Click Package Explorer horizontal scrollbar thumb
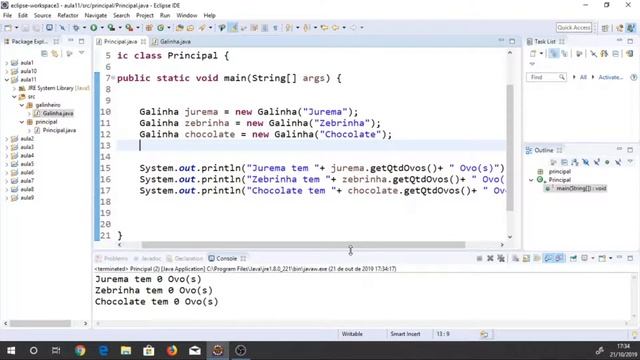The image size is (640, 360). point(40,323)
